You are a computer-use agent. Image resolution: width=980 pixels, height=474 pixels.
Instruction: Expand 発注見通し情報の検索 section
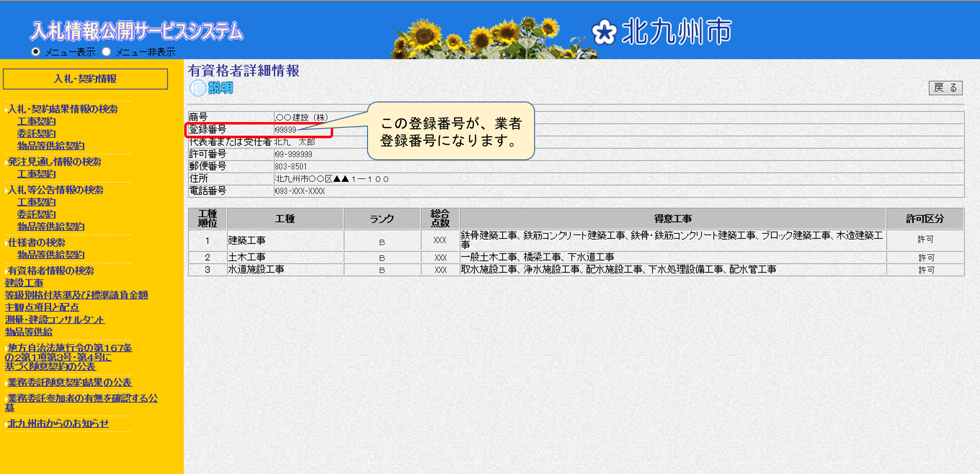[54, 162]
